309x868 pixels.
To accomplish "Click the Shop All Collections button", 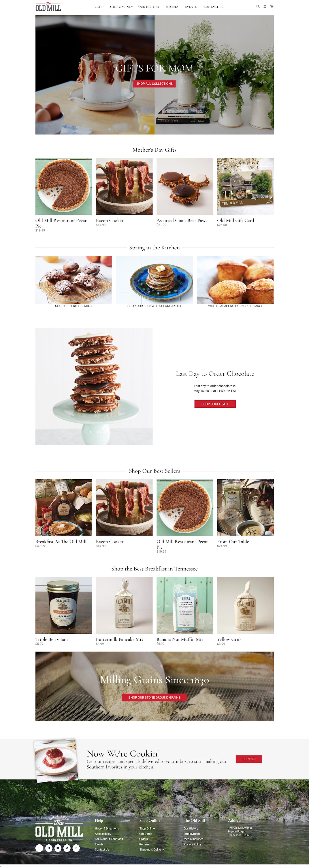I will (154, 84).
